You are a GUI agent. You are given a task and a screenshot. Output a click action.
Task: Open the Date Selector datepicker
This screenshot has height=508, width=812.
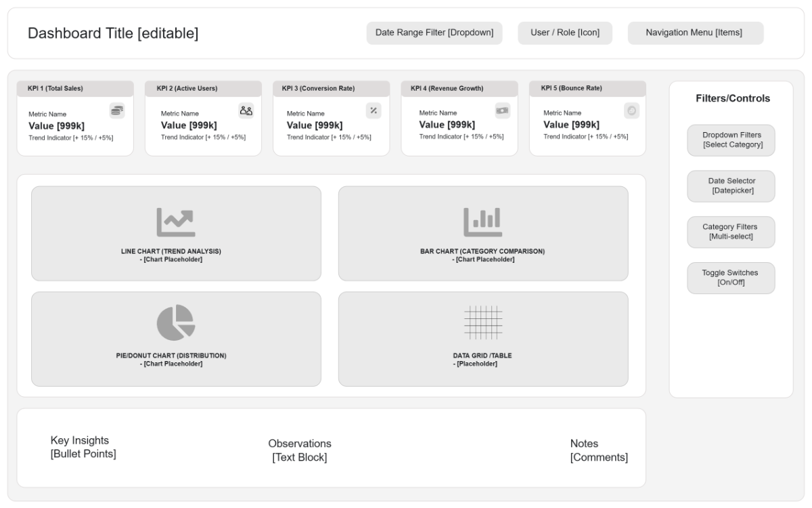point(731,186)
